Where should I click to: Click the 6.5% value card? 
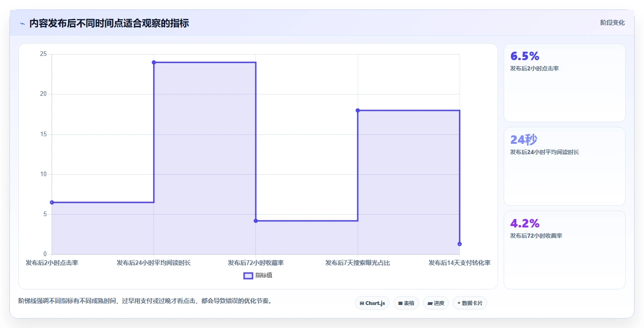[x=564, y=83]
